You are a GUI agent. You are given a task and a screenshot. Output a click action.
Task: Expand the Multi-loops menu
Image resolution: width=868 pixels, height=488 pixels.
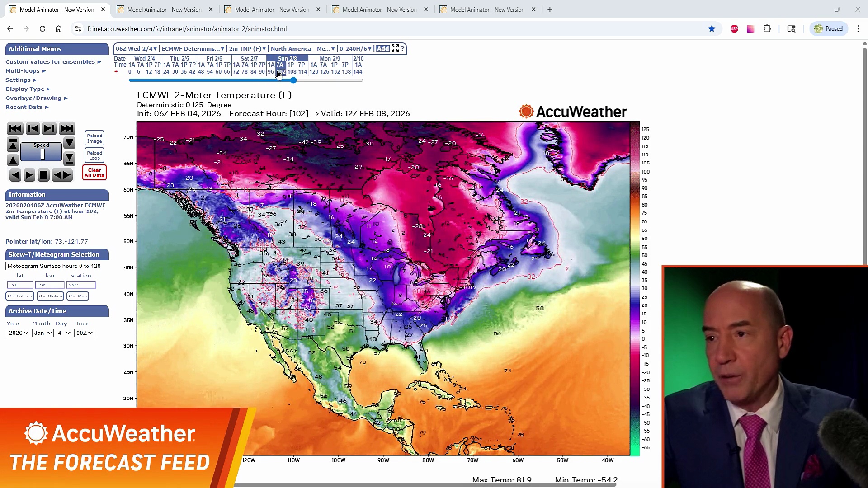coord(25,71)
